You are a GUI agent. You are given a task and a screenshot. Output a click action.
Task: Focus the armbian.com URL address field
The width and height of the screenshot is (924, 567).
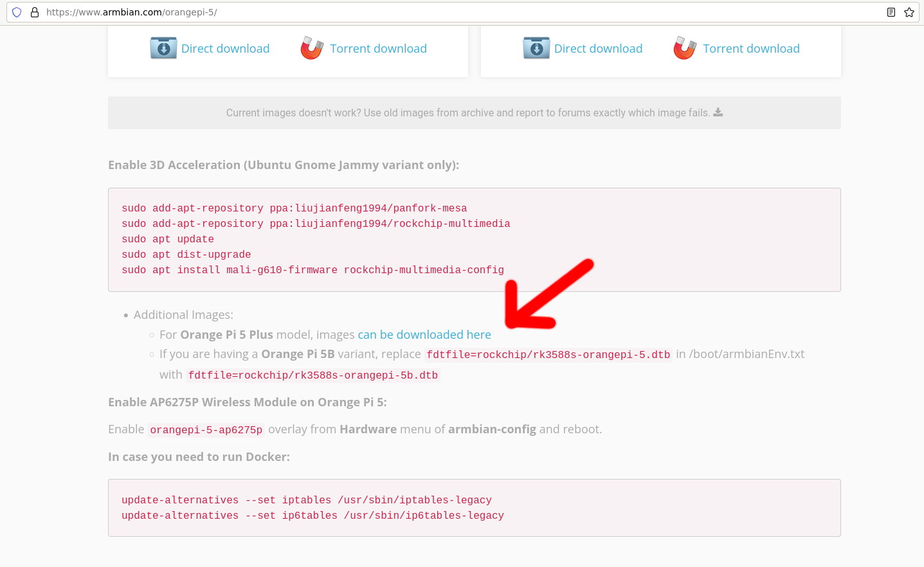tap(450, 12)
